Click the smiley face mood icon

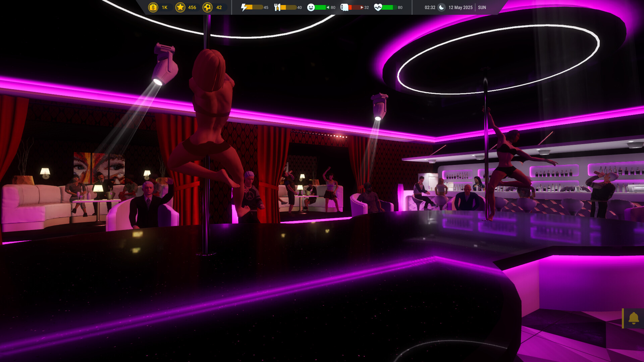pyautogui.click(x=312, y=6)
